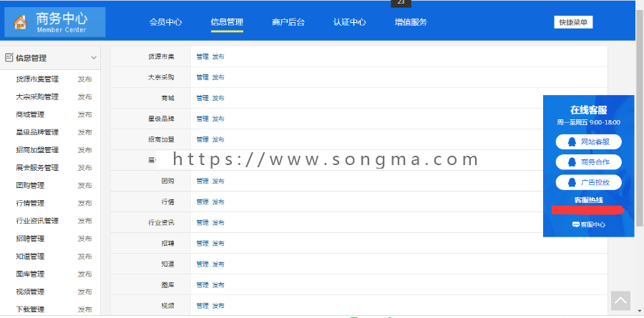This screenshot has height=318, width=644.
Task: Click the 网站客服 button
Action: click(589, 142)
